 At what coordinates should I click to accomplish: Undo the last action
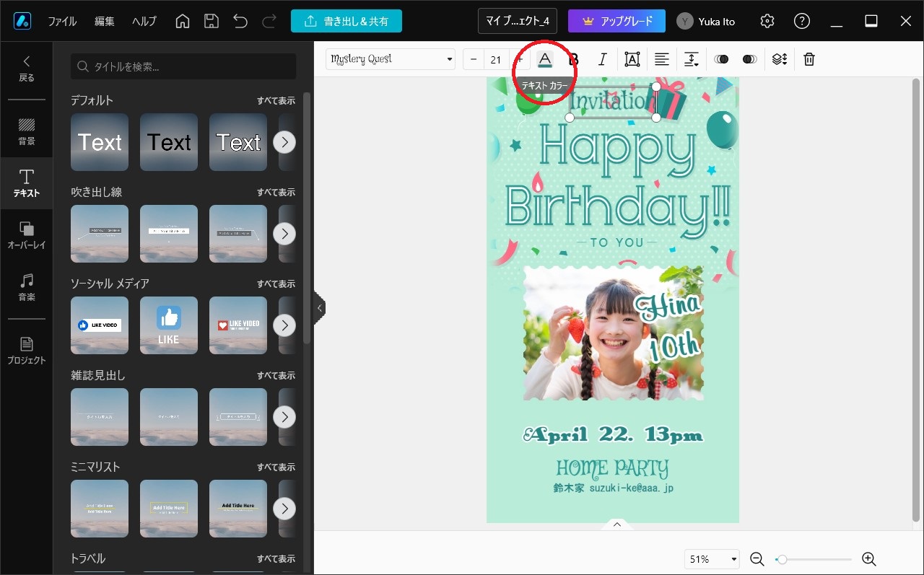point(240,22)
